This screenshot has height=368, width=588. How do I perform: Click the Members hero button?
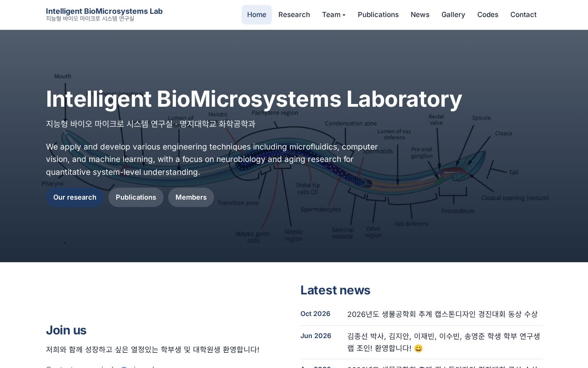pos(191,197)
